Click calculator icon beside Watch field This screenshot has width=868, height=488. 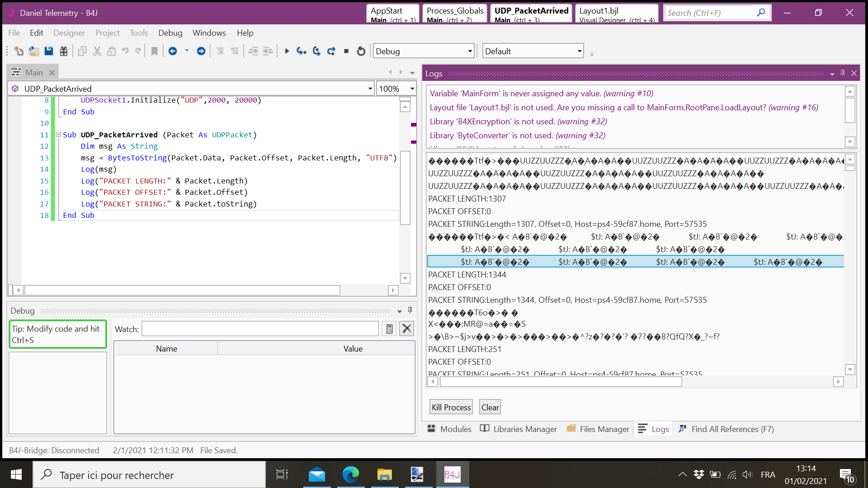point(389,329)
